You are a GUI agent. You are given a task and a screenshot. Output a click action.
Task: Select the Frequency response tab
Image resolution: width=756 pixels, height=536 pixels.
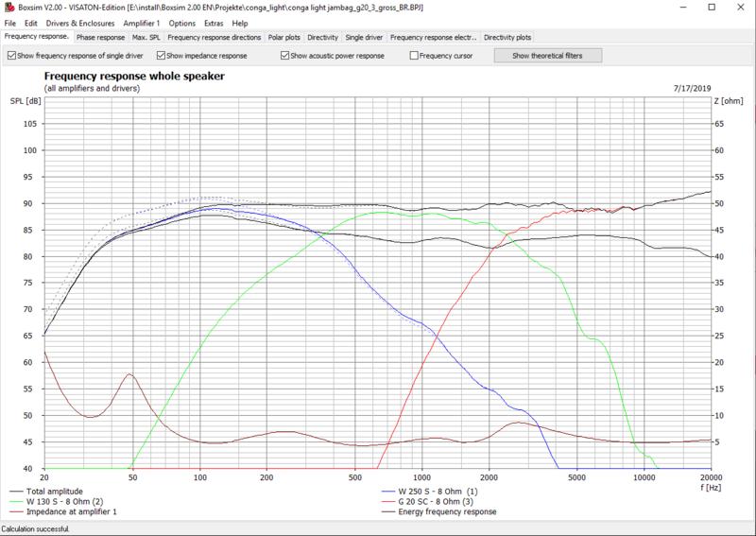(x=37, y=37)
